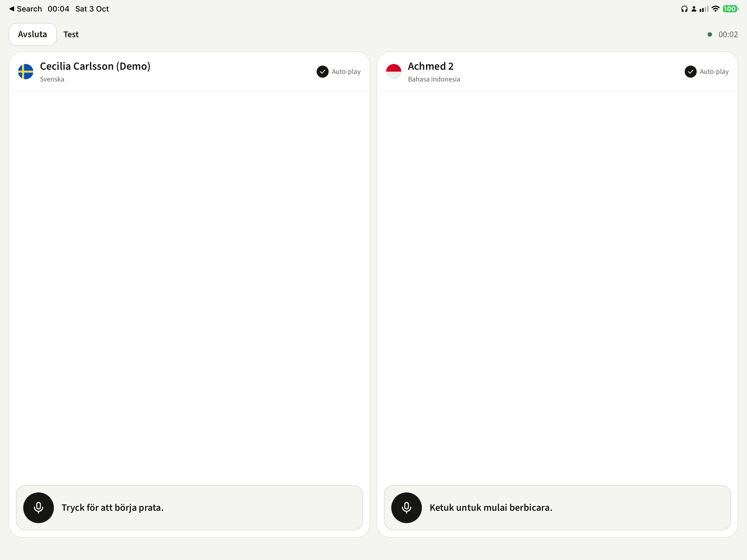
Task: Click the 00:02 session timer
Action: click(728, 34)
